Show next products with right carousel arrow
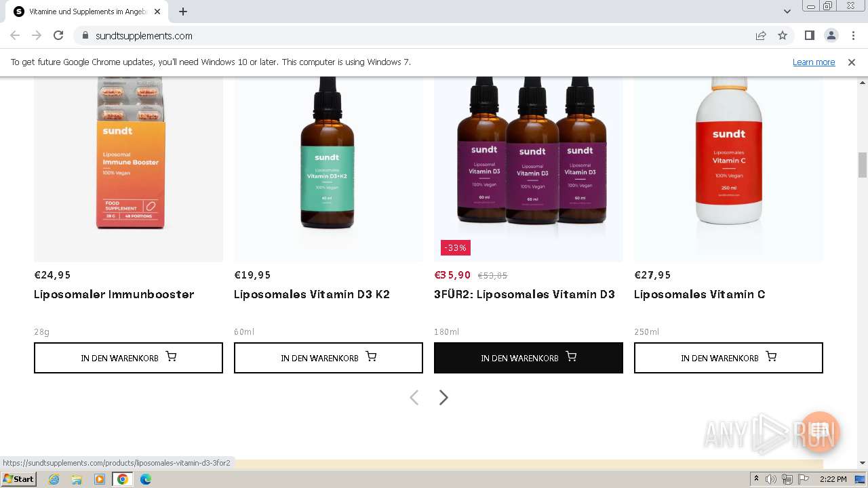This screenshot has height=488, width=868. [x=443, y=398]
